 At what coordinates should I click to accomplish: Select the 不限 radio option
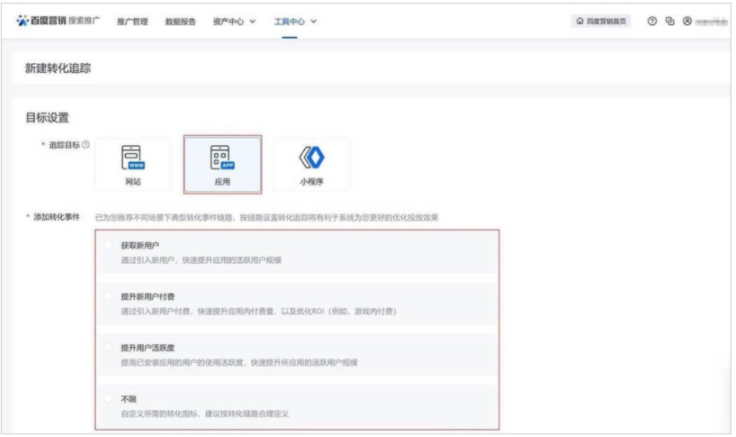coord(108,399)
